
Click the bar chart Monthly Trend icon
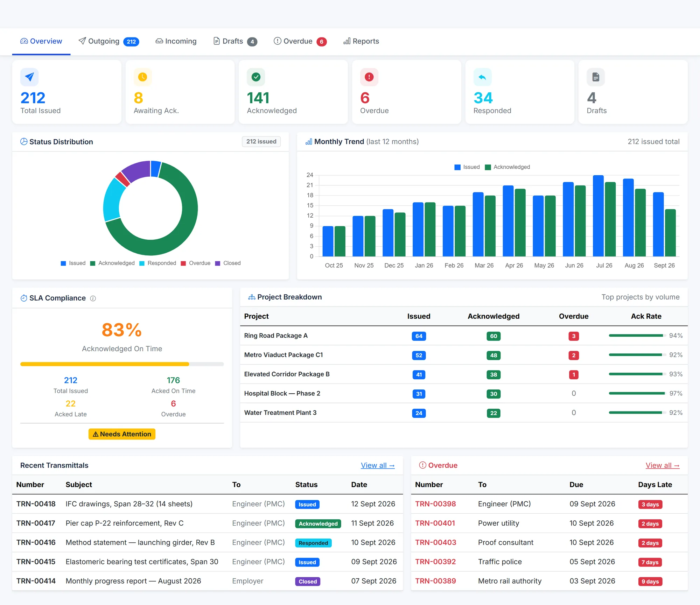click(x=309, y=142)
